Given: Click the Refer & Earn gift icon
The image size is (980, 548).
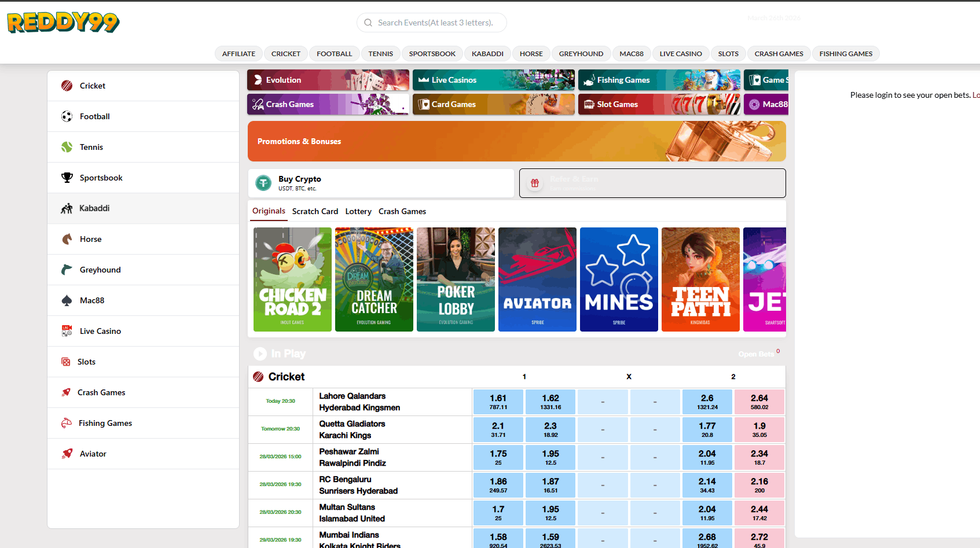Looking at the screenshot, I should (x=535, y=183).
